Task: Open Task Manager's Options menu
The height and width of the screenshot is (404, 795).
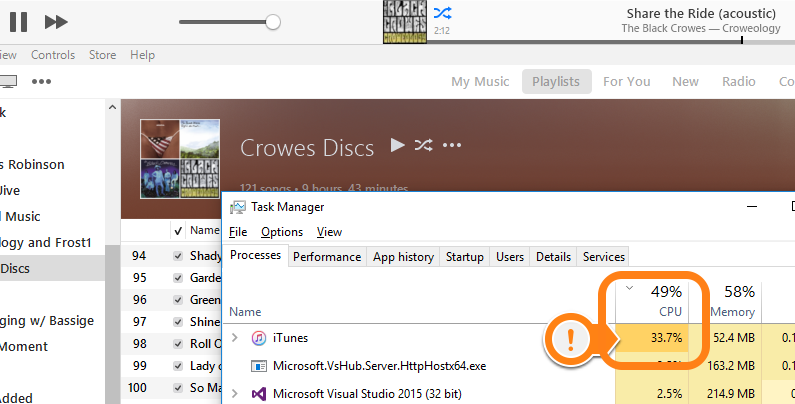Action: pos(282,232)
